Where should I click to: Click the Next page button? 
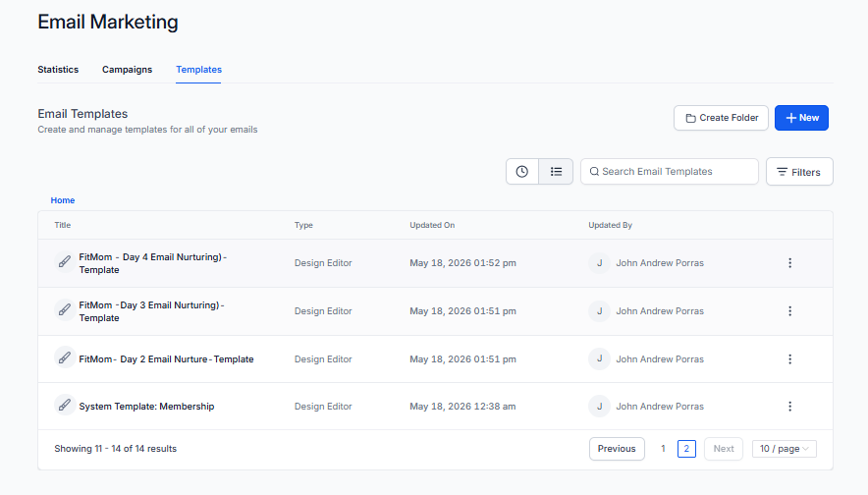tap(724, 449)
